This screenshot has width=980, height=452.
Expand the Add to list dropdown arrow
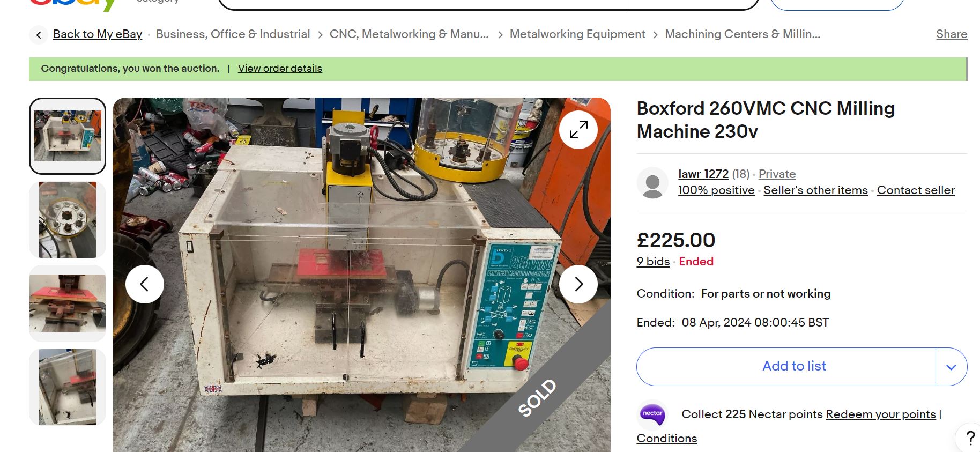[951, 367]
